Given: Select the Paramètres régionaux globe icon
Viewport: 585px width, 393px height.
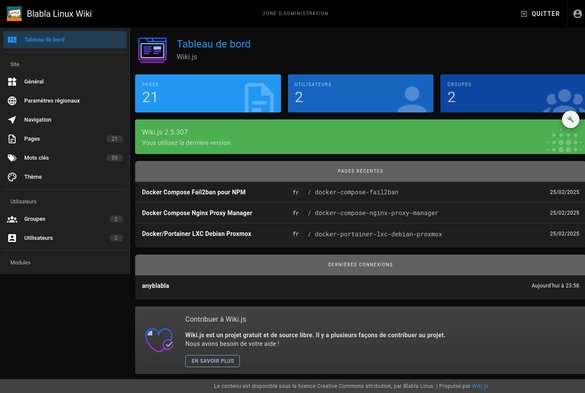Looking at the screenshot, I should coord(12,100).
